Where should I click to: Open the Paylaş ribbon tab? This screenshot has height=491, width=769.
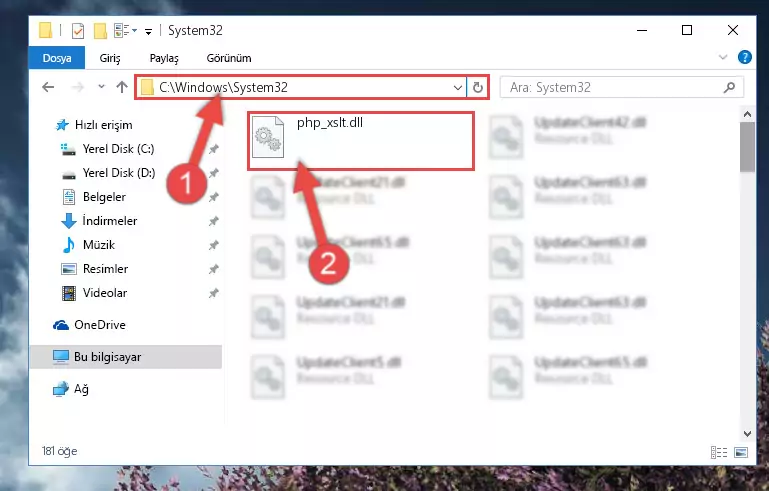point(164,58)
